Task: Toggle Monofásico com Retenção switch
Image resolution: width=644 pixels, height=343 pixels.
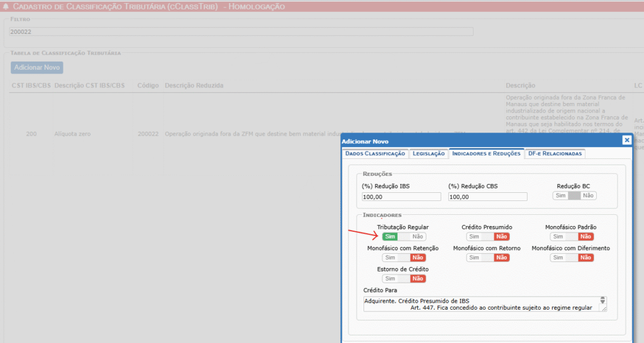Action: 404,258
